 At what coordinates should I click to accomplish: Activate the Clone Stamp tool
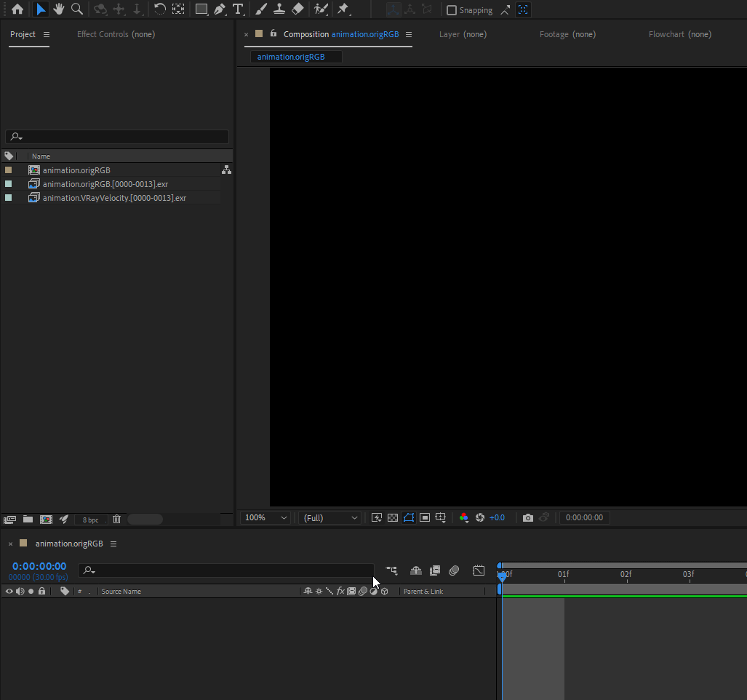[x=279, y=9]
